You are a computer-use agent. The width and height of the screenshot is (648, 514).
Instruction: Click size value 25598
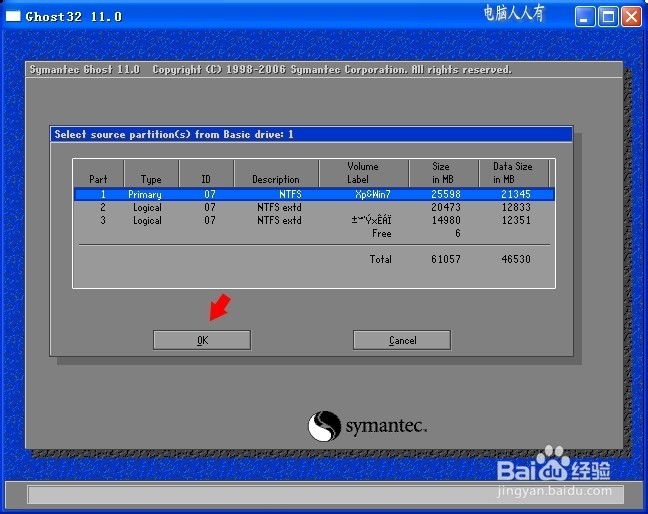[x=446, y=194]
